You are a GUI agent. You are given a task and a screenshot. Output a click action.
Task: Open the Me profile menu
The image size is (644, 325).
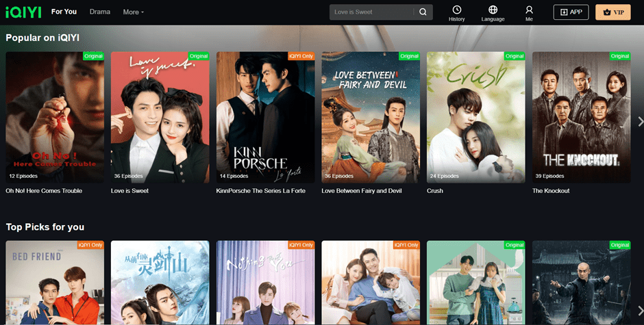[529, 14]
